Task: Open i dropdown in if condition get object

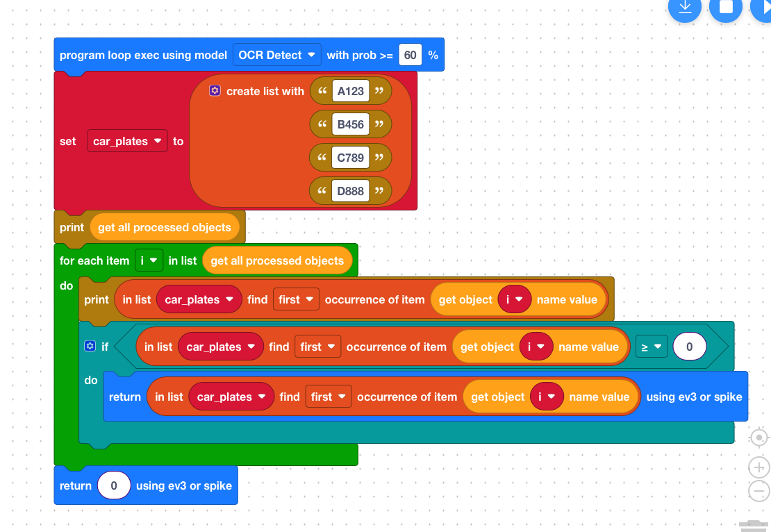Action: [536, 347]
